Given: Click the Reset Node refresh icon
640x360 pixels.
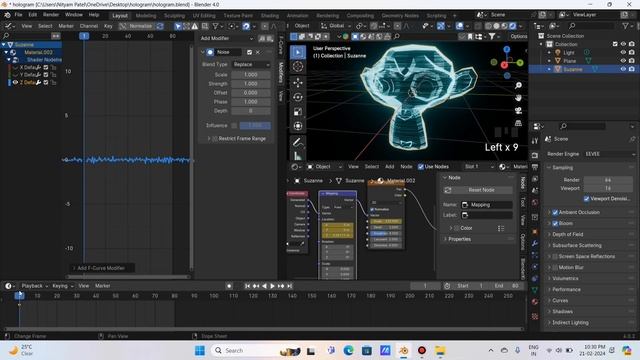Looking at the screenshot, I should 448,190.
